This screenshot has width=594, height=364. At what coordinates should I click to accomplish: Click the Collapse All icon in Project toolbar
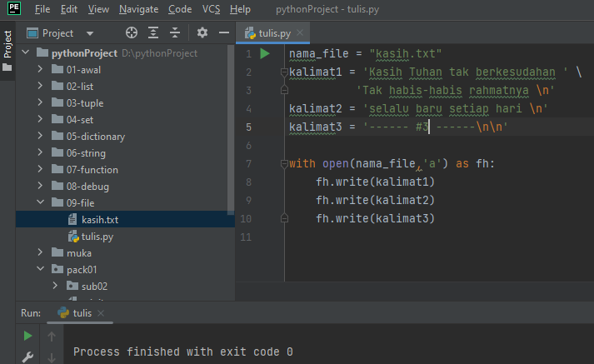pos(175,33)
